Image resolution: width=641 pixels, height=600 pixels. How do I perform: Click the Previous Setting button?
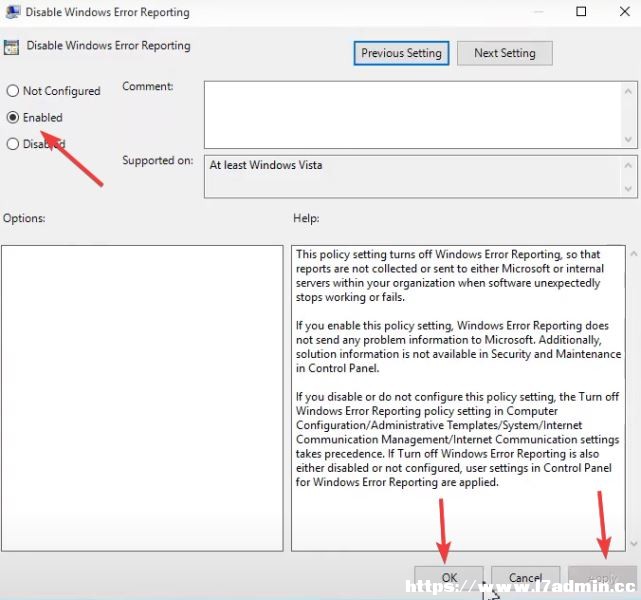click(401, 53)
